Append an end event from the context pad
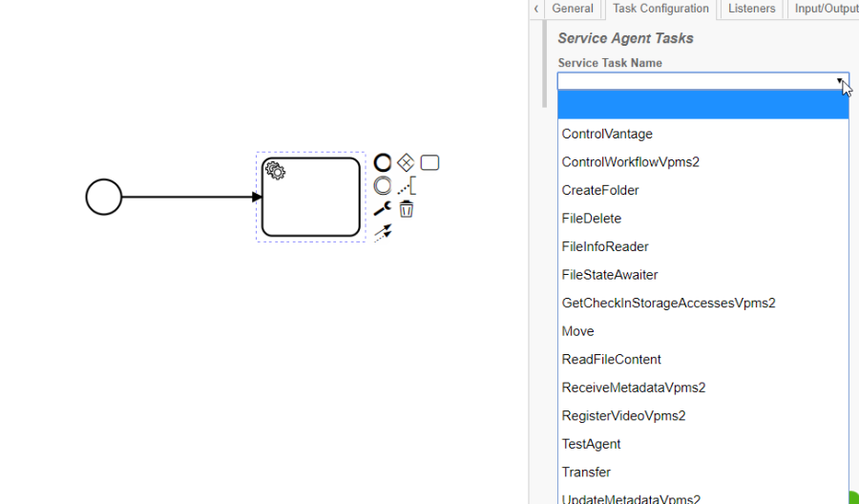The width and height of the screenshot is (859, 504). coord(383,163)
